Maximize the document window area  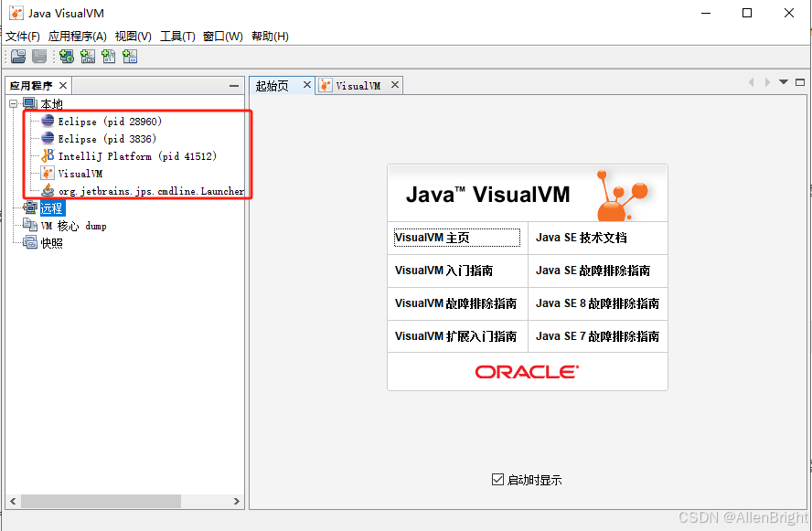(x=800, y=82)
